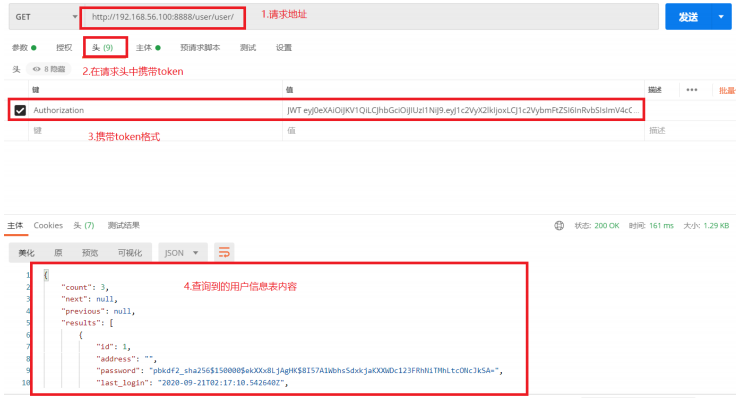Edit the request URL field
744x406 pixels.
coord(370,17)
